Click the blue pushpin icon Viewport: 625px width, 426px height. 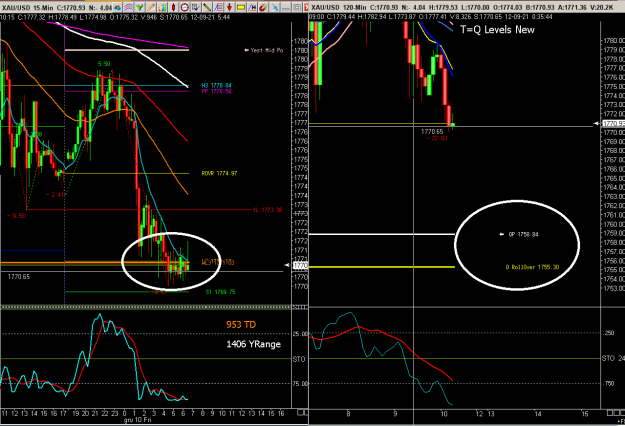coord(275,7)
